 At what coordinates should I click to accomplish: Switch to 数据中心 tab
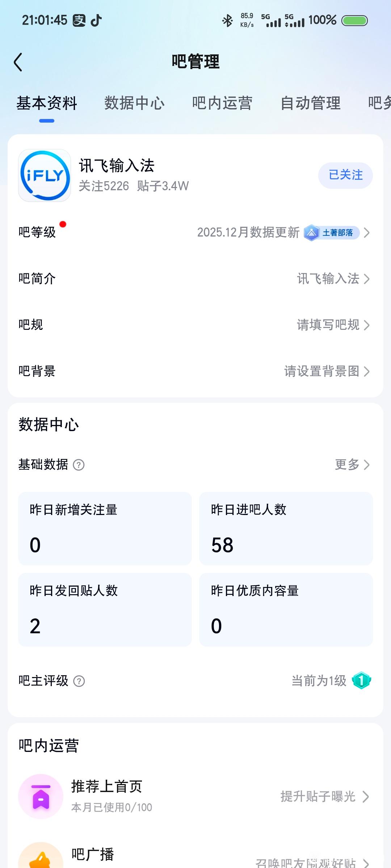pos(134,103)
